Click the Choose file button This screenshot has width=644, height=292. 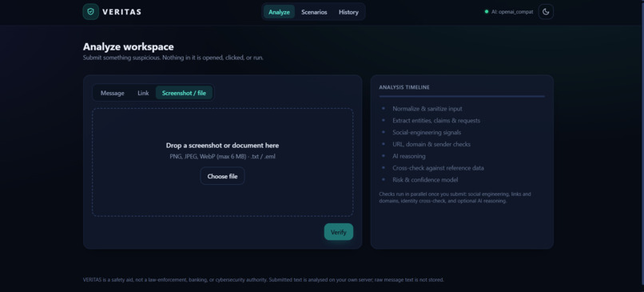click(x=222, y=176)
